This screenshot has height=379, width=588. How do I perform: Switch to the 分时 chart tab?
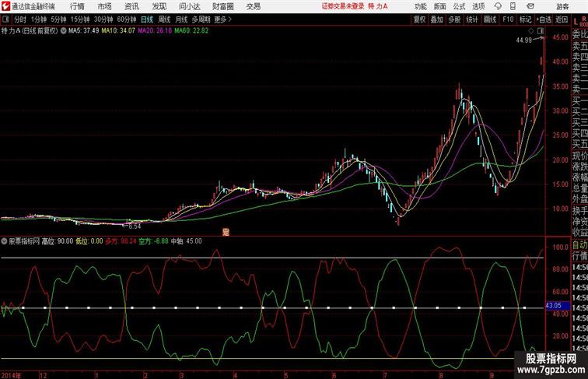pos(20,19)
